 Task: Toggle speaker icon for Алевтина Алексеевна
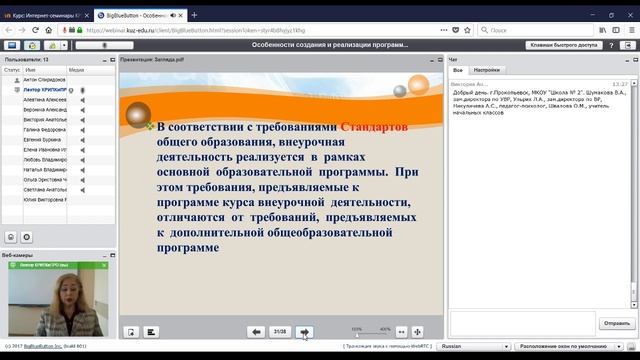(x=82, y=100)
